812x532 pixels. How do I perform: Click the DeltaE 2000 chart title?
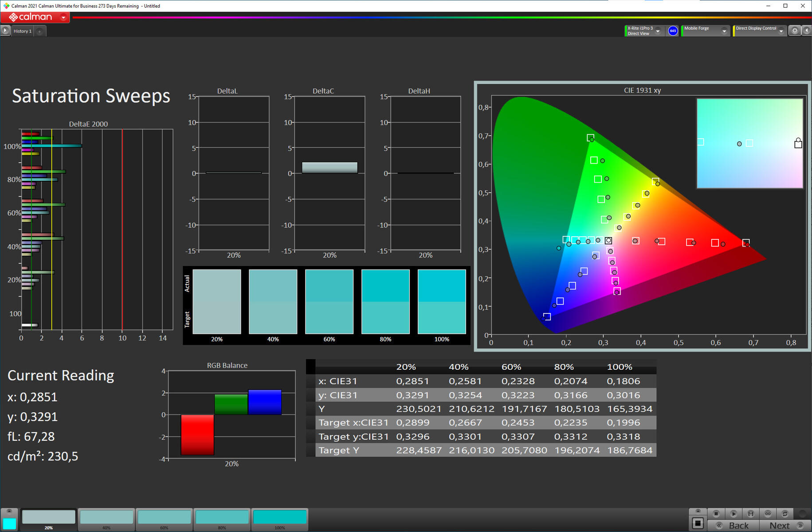pos(88,124)
